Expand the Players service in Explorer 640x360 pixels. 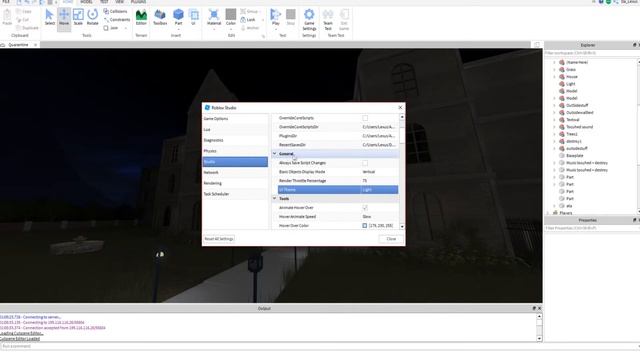point(547,213)
